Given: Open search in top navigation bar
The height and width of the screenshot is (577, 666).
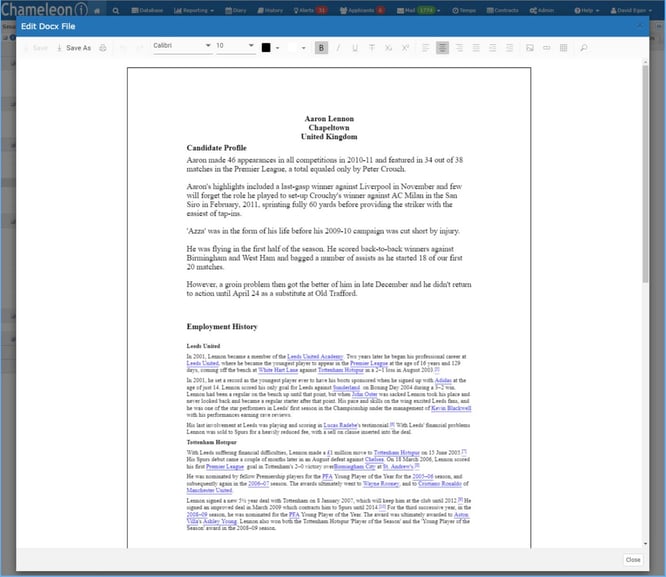Looking at the screenshot, I should (116, 11).
